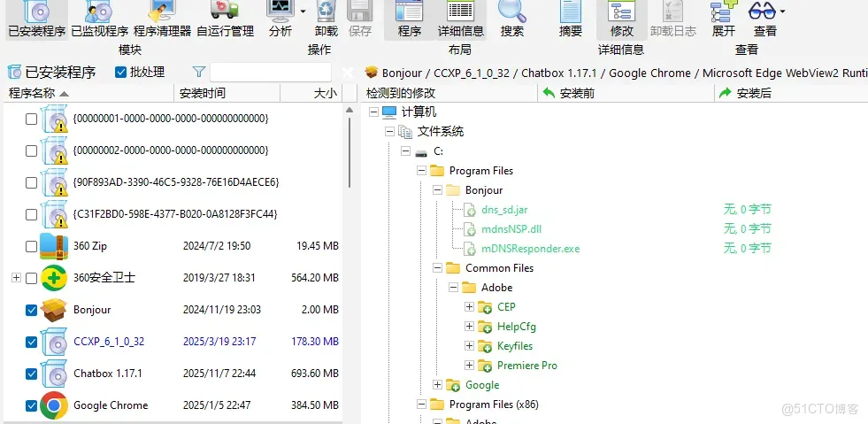Expand the Keyfiles folder node
Screen dimensions: 868x424
470,345
